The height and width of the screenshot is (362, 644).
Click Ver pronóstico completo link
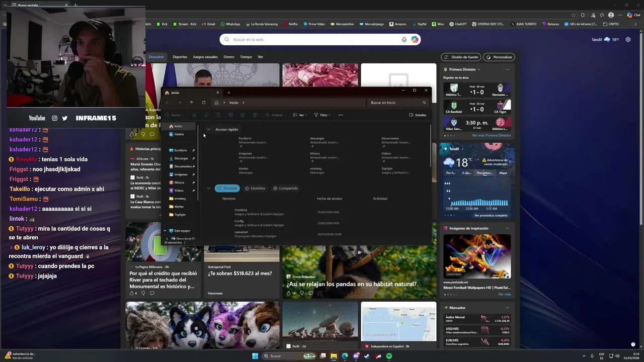491,215
